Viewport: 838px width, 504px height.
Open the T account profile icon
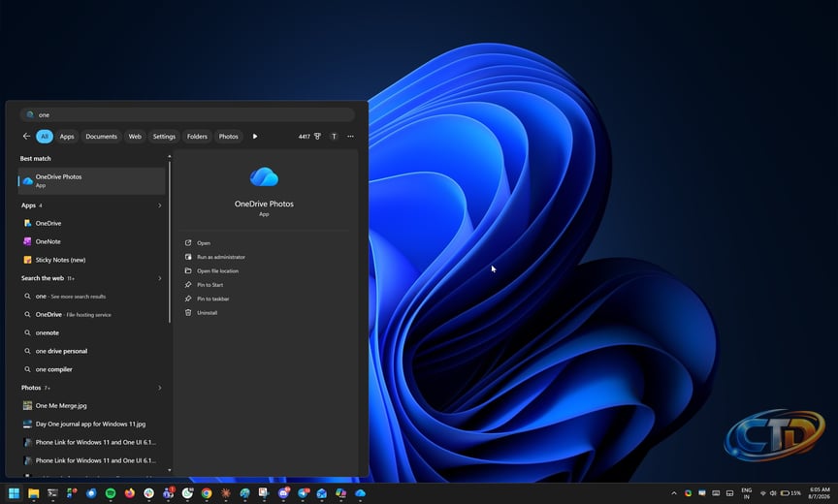point(334,136)
